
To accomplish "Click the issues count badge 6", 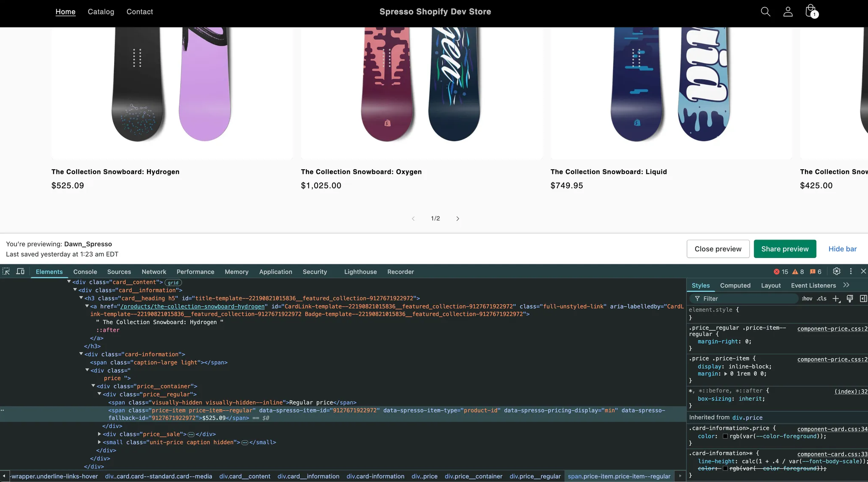I will click(x=816, y=272).
